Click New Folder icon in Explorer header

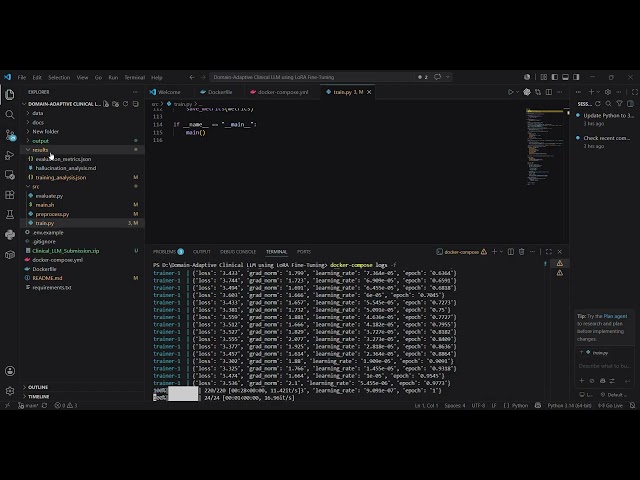pos(116,104)
